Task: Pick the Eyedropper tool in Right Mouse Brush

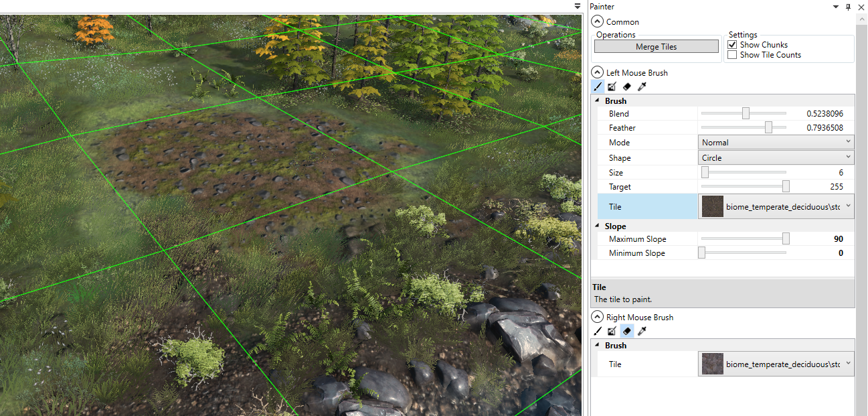Action: coord(641,331)
